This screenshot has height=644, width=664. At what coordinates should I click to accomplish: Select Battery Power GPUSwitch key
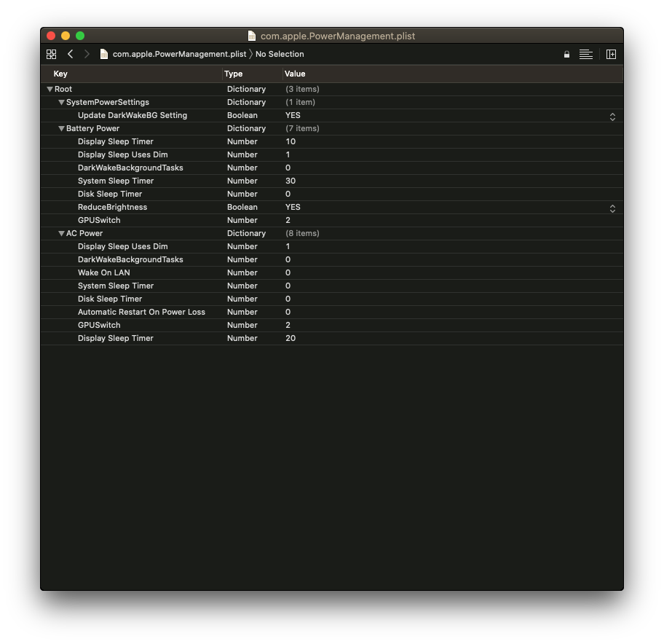click(x=99, y=220)
